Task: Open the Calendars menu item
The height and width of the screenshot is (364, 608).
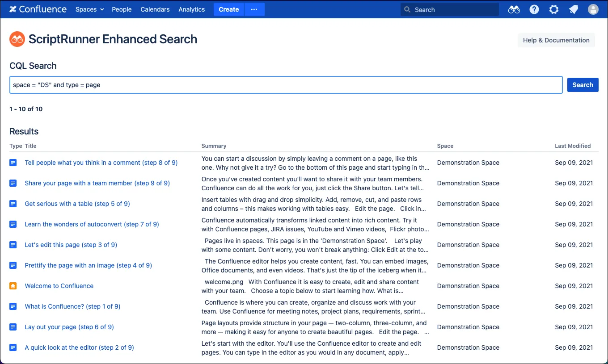Action: point(155,9)
